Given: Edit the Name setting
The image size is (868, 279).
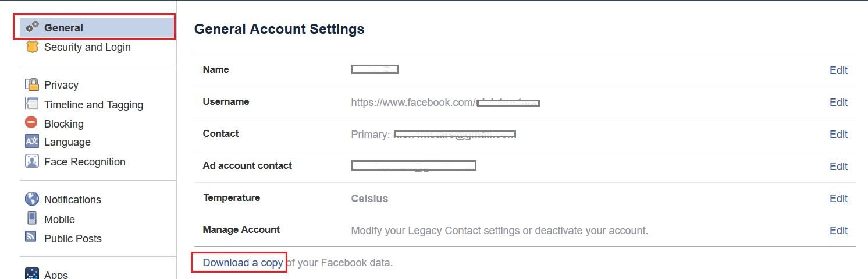Looking at the screenshot, I should pos(838,70).
